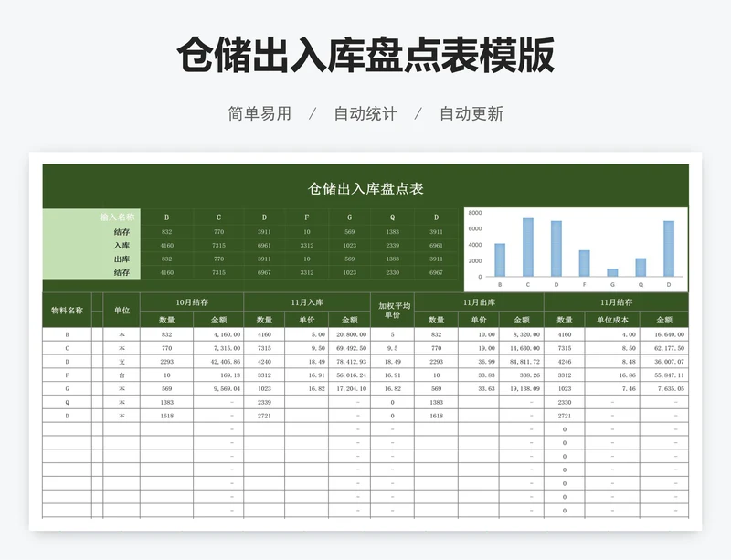Select cell with amount 42,405.86
The image size is (731, 560).
218,362
